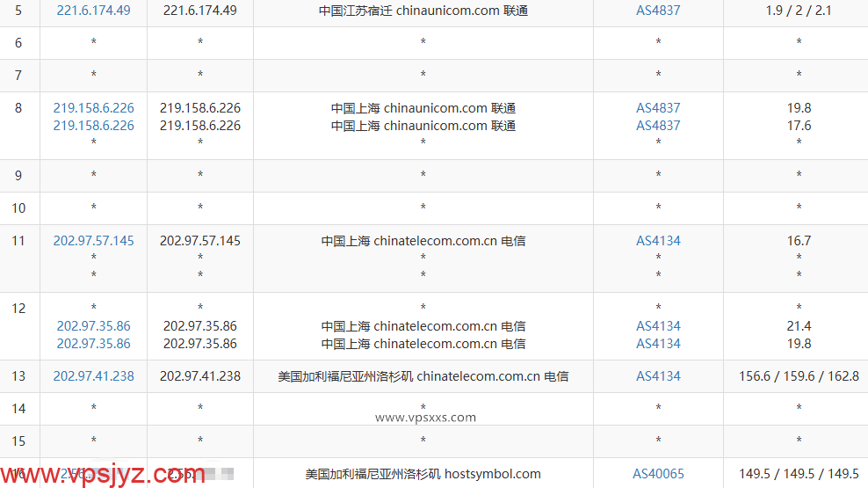Select latency 149.5 / 149.5 / 149.5

coord(799,474)
